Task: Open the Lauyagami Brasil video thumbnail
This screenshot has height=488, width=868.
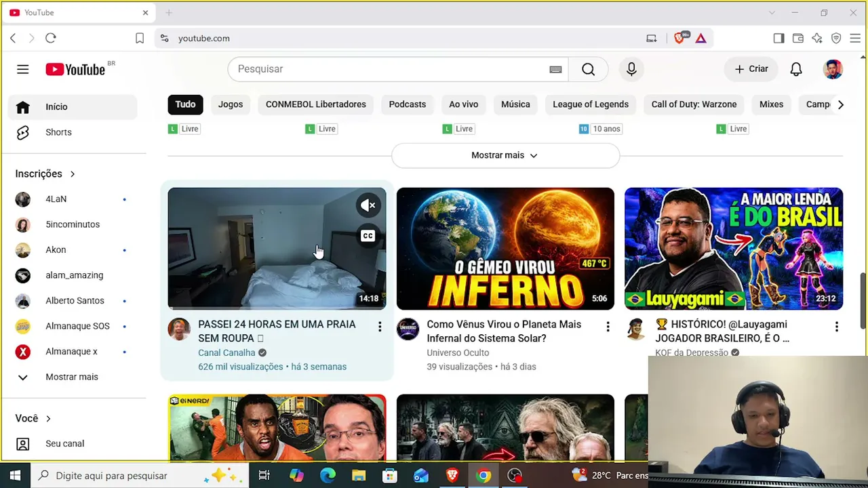Action: (x=734, y=249)
